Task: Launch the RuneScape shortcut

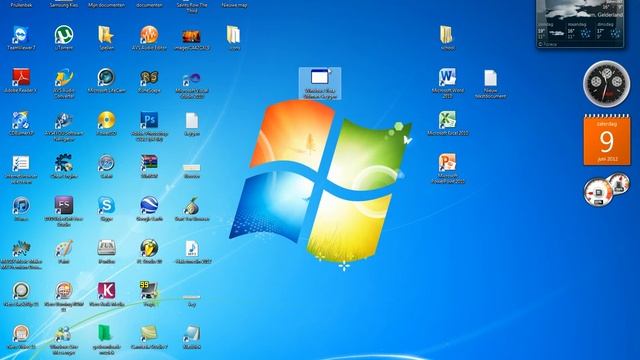Action: 149,78
